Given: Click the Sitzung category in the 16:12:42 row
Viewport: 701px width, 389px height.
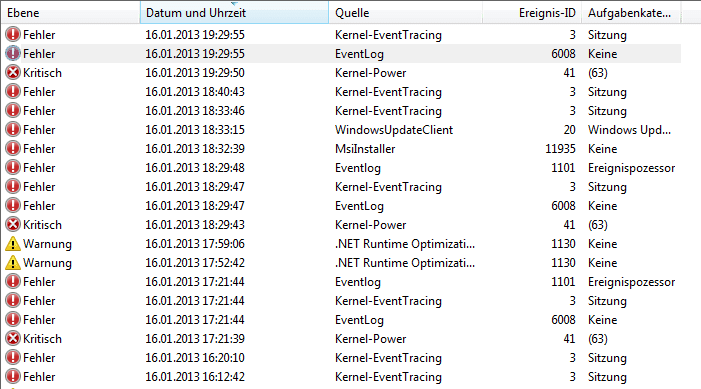Looking at the screenshot, I should [x=607, y=377].
